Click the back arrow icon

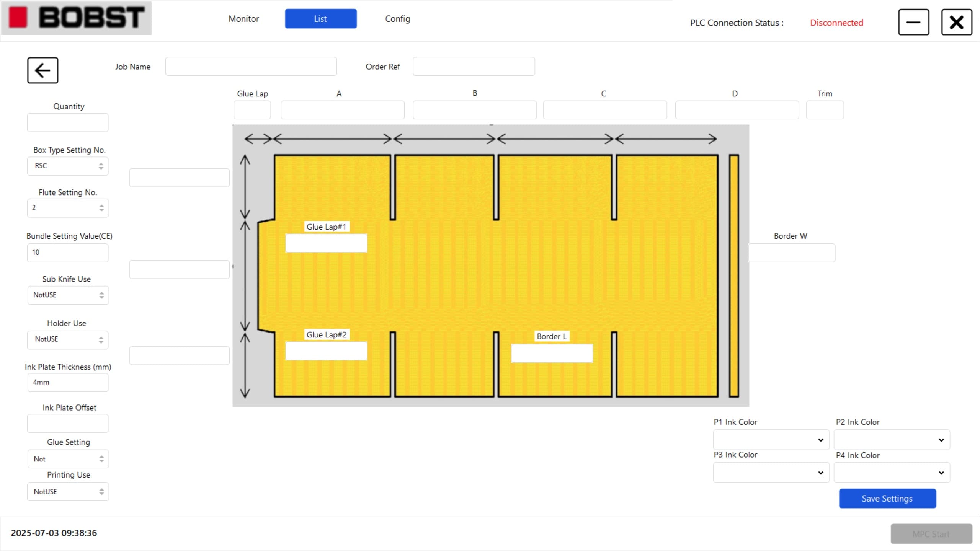pos(42,70)
